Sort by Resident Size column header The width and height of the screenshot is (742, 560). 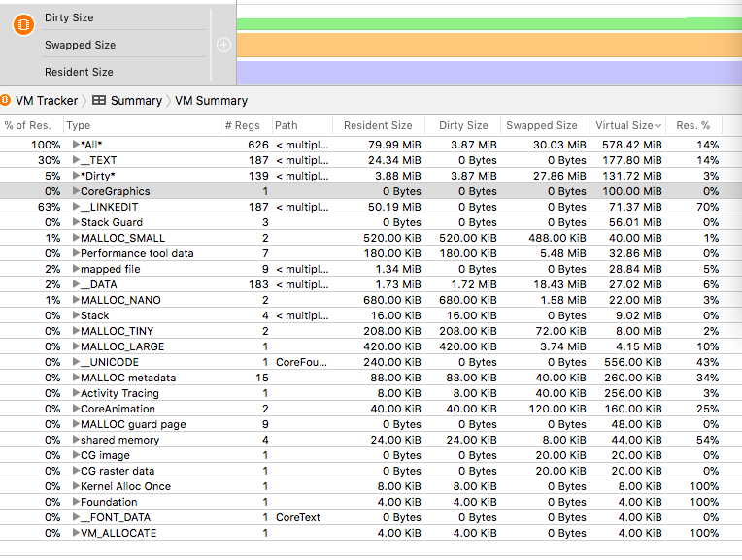click(378, 125)
